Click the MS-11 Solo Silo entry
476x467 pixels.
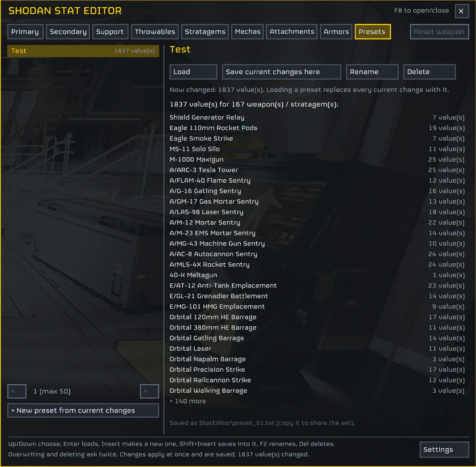317,149
